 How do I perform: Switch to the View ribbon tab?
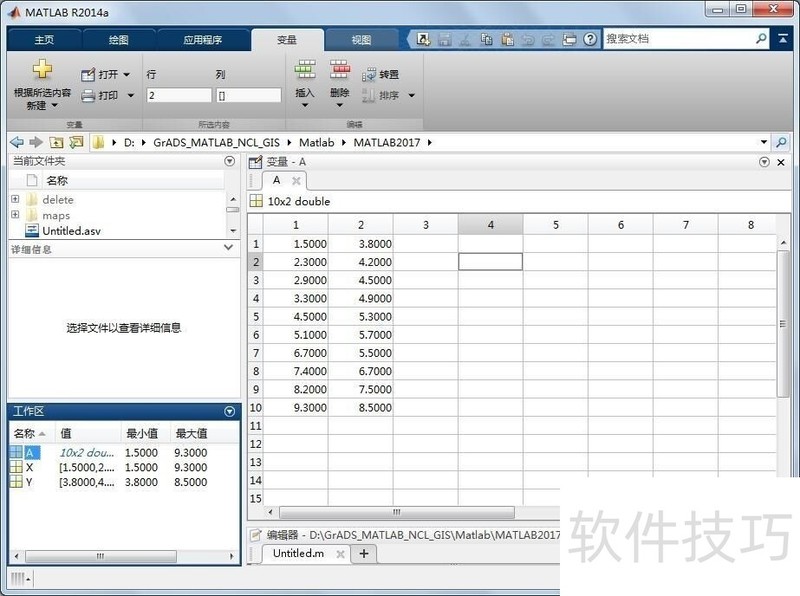tap(361, 40)
